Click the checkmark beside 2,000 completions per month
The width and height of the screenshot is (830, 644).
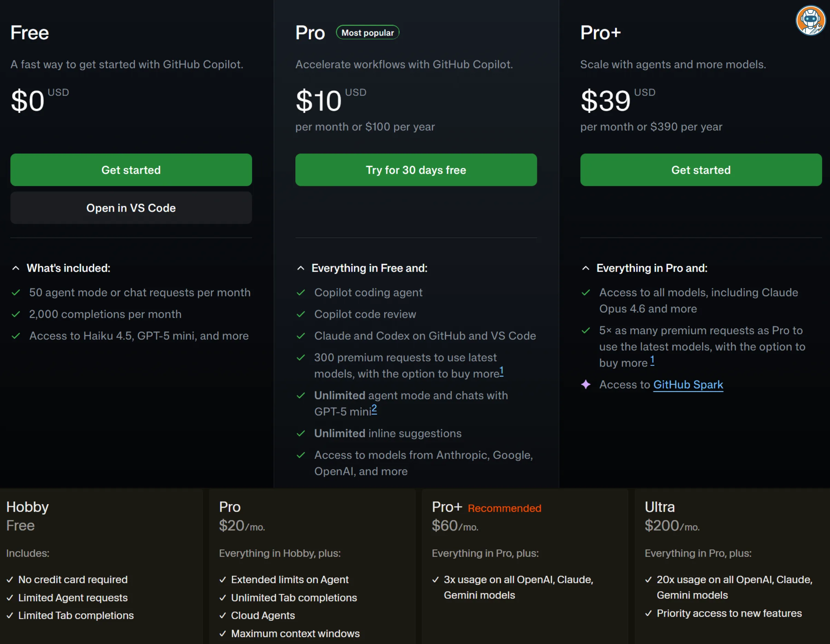(16, 314)
